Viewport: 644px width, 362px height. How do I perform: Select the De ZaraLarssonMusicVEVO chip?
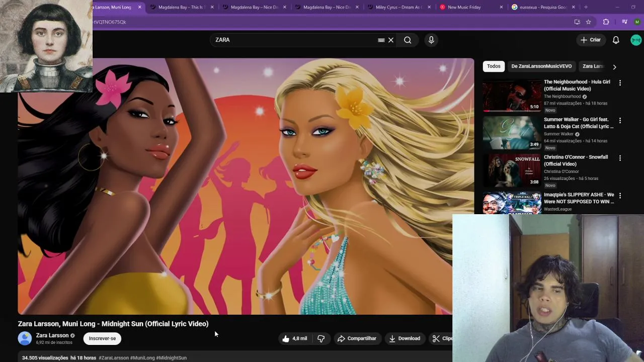[541, 66]
